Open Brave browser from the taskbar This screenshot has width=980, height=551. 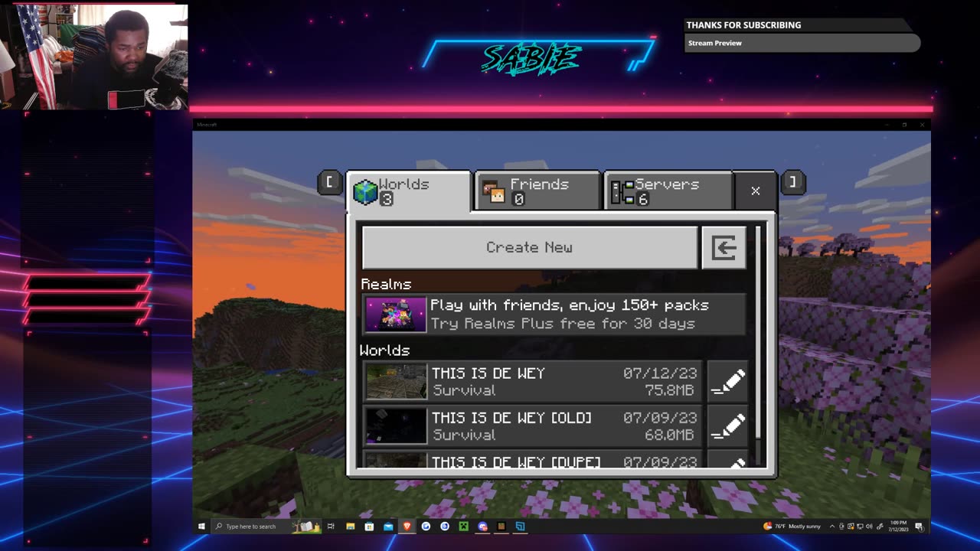[407, 527]
